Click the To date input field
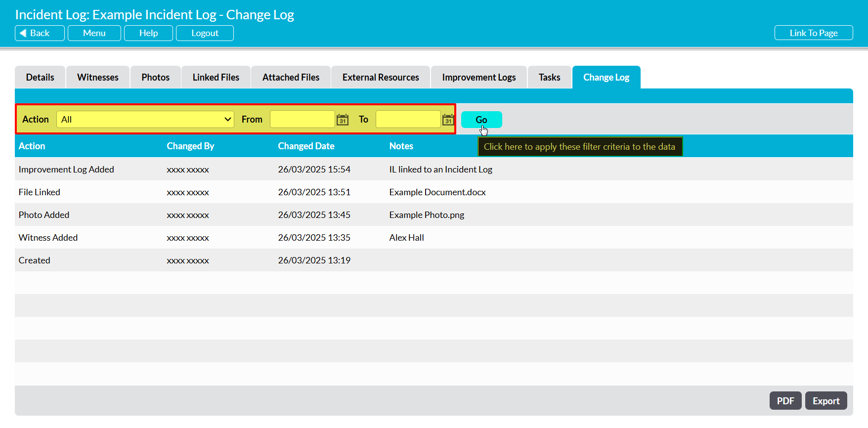 pos(408,120)
